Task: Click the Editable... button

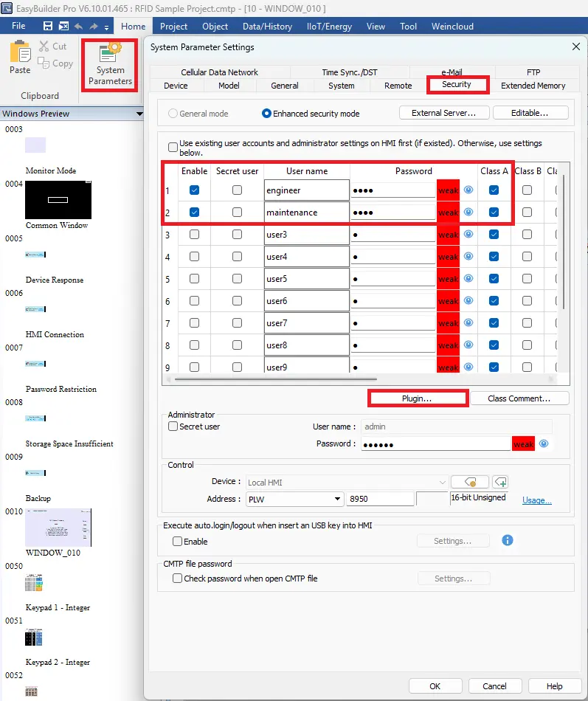Action: (530, 113)
